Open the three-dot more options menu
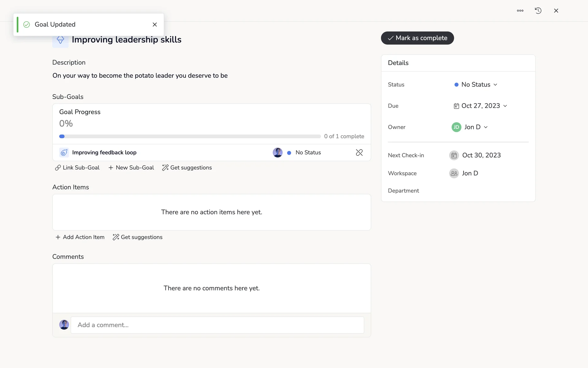 (520, 11)
